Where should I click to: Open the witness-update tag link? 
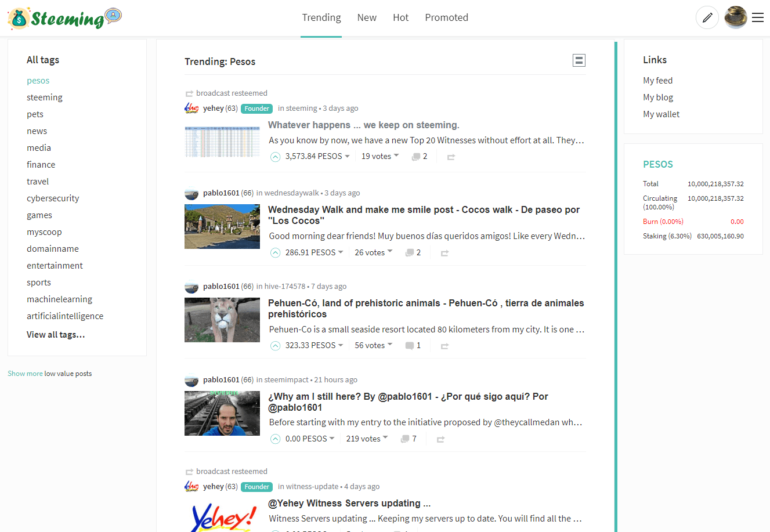[x=312, y=487]
